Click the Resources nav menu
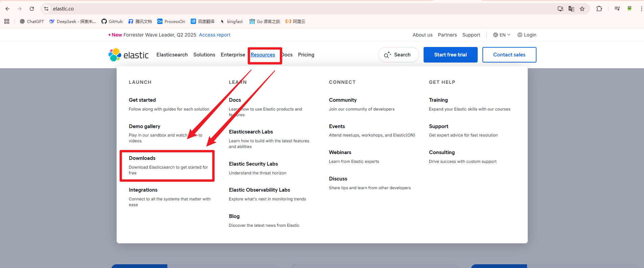Viewport: 644px width, 268px height. (x=263, y=55)
